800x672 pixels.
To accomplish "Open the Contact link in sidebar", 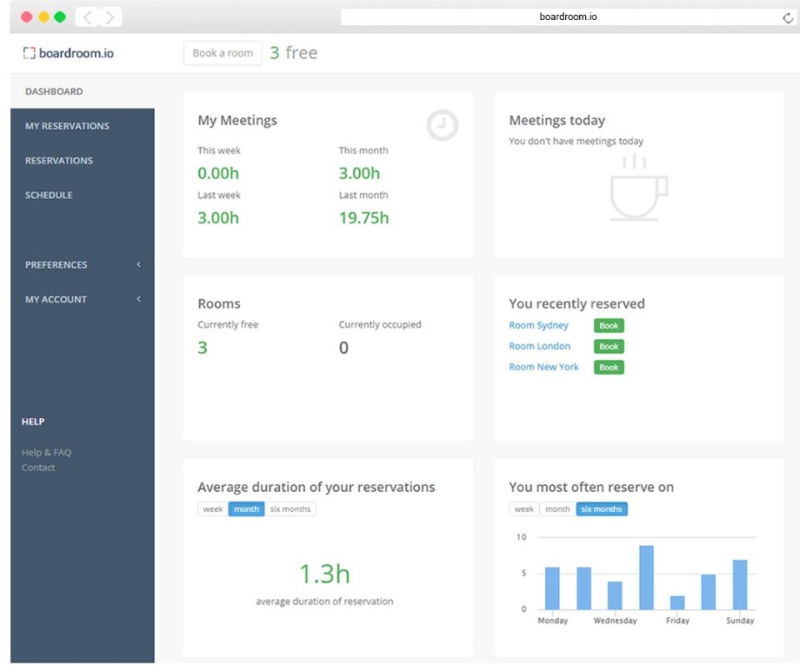I will [37, 467].
